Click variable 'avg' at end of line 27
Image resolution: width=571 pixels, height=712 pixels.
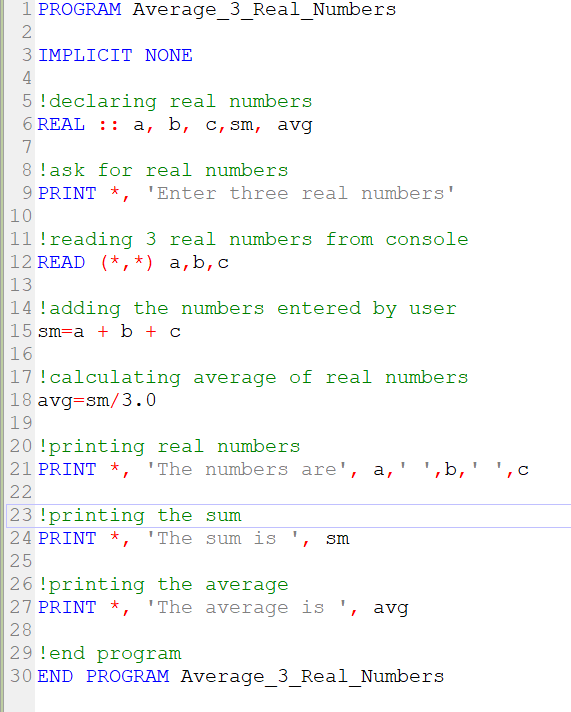pyautogui.click(x=391, y=608)
